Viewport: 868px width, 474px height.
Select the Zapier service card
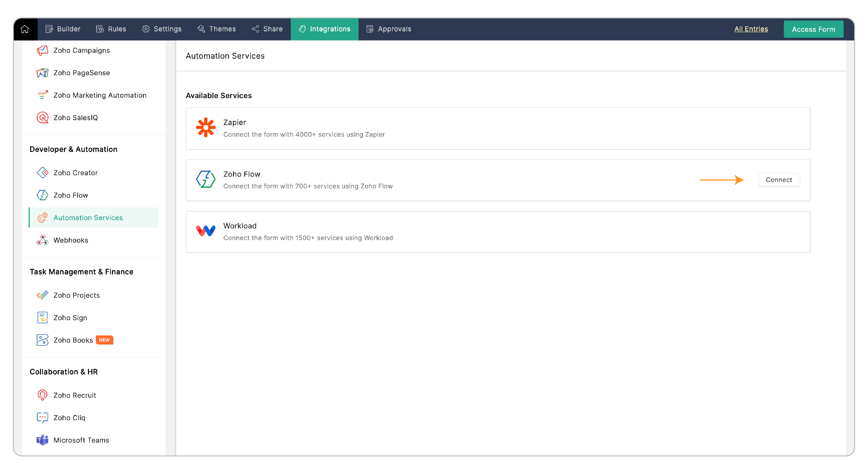pos(498,128)
